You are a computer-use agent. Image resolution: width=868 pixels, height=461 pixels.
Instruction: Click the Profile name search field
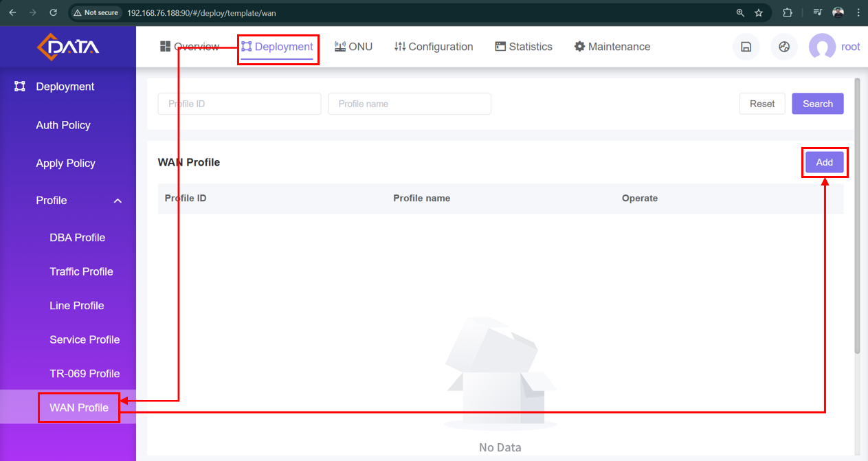(410, 104)
